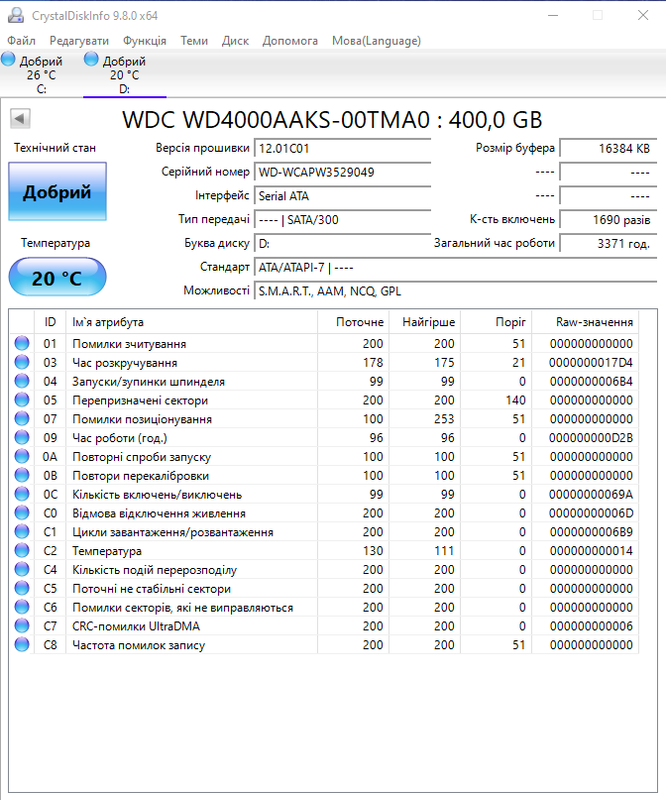The height and width of the screenshot is (800, 666).
Task: Open the Мова(Language) menu
Action: pos(376,41)
